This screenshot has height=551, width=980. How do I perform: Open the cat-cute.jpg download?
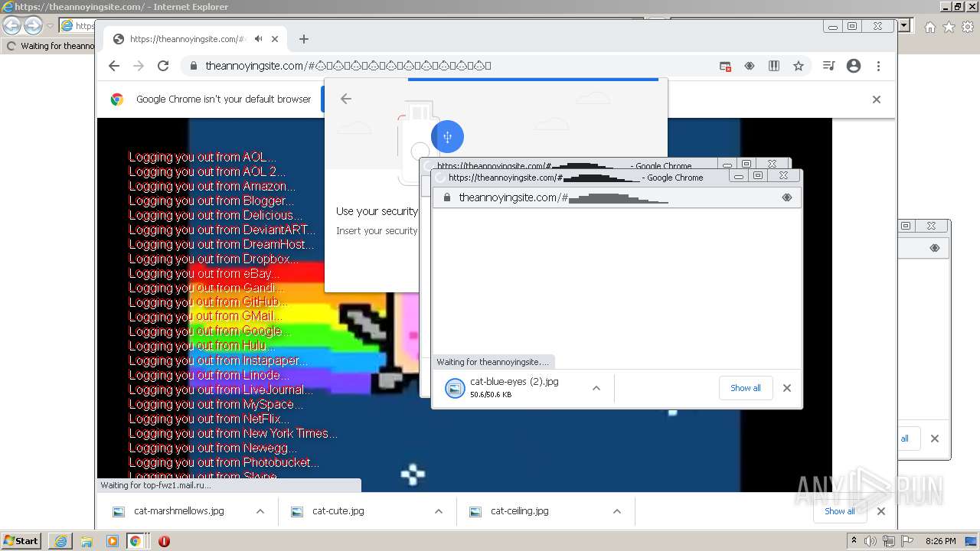tap(338, 511)
